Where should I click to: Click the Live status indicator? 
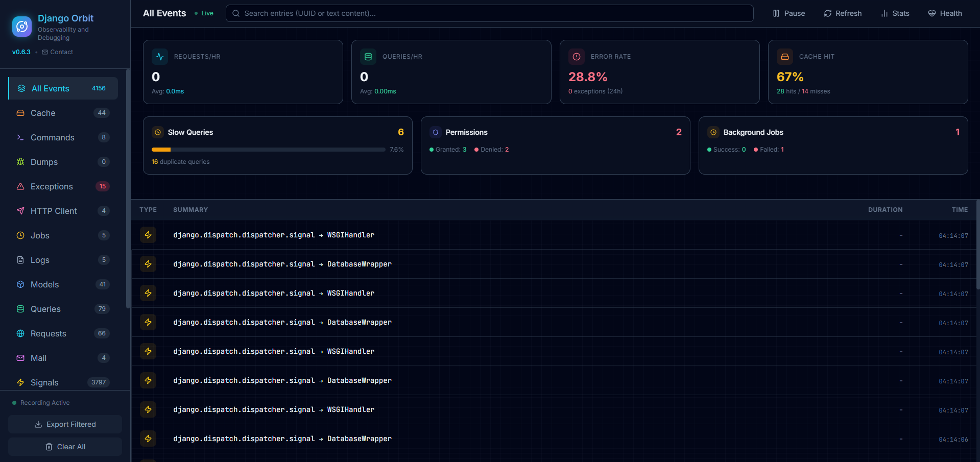[x=204, y=13]
